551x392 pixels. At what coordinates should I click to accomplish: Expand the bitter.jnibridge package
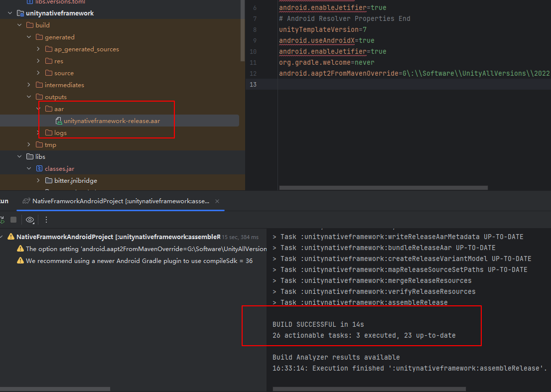[x=38, y=180]
